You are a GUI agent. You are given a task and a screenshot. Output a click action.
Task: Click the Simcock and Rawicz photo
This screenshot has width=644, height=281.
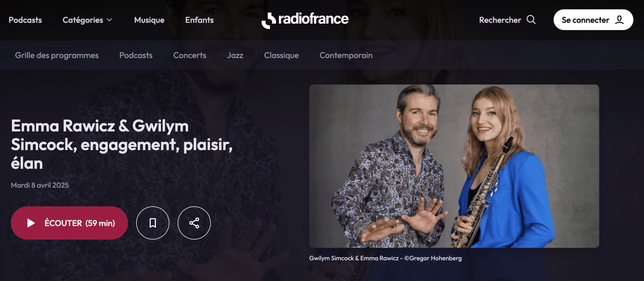pos(454,166)
